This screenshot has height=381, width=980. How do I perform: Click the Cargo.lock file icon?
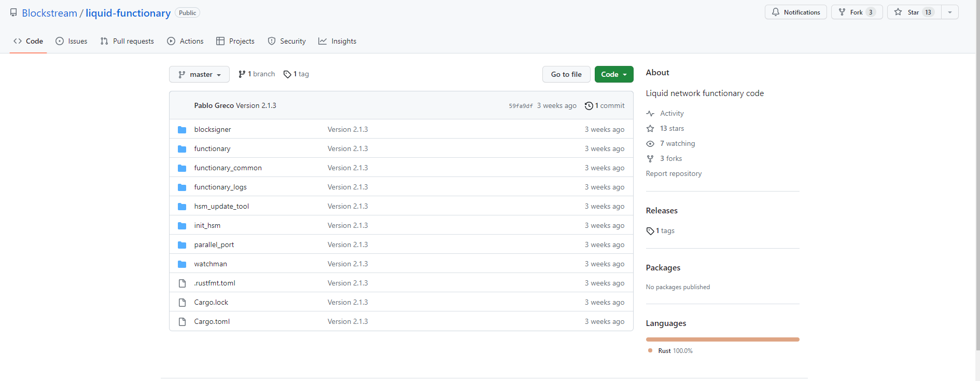pos(182,303)
